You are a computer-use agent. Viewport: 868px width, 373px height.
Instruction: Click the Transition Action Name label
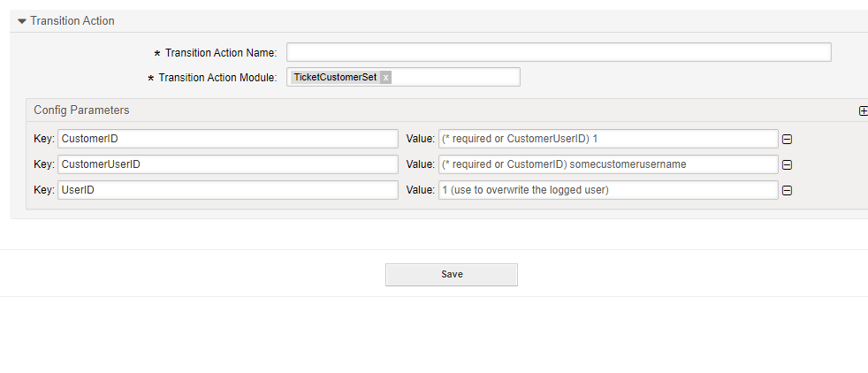220,53
